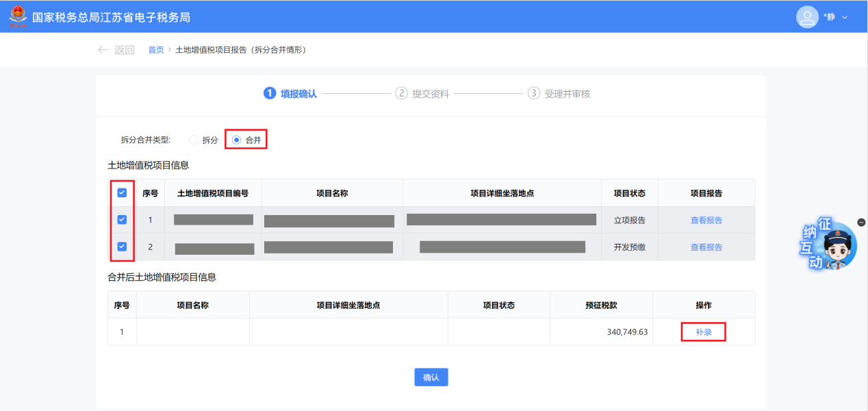Click the back arrow 返回

click(x=116, y=50)
